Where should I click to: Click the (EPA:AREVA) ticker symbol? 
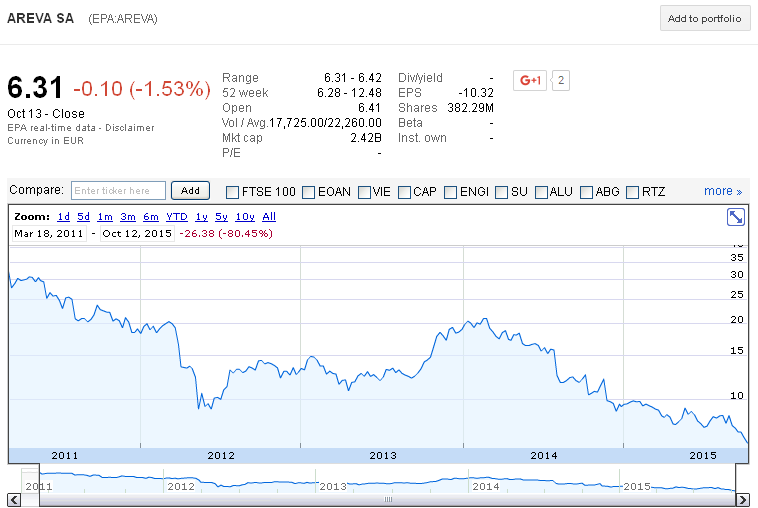pos(123,19)
